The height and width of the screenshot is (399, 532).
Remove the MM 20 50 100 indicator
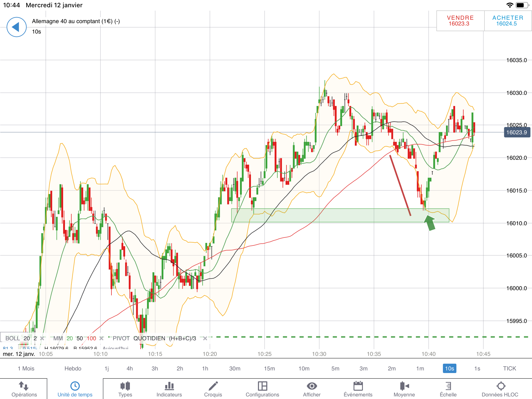pyautogui.click(x=102, y=338)
